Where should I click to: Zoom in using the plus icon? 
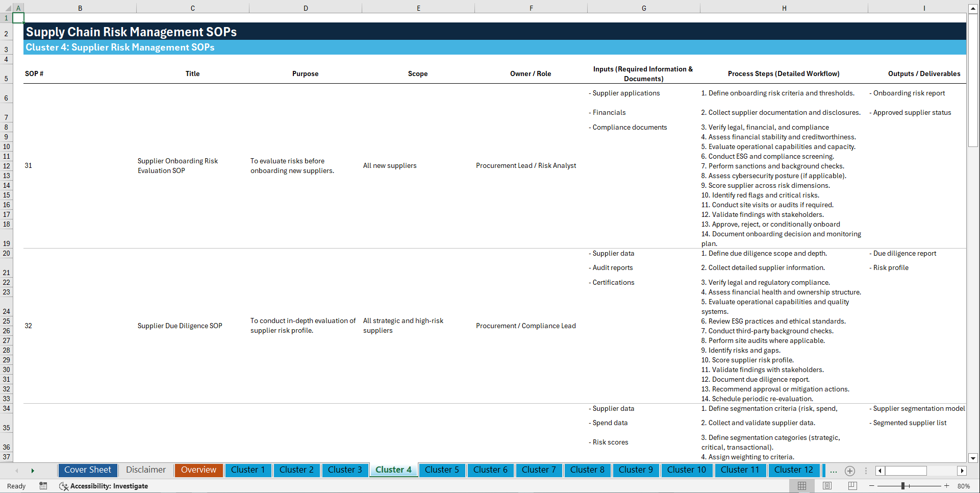point(947,486)
